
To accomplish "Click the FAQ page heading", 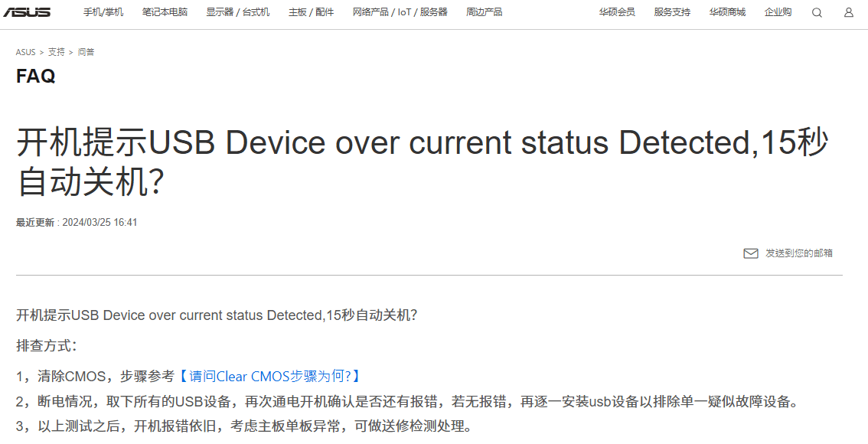I will click(x=36, y=76).
